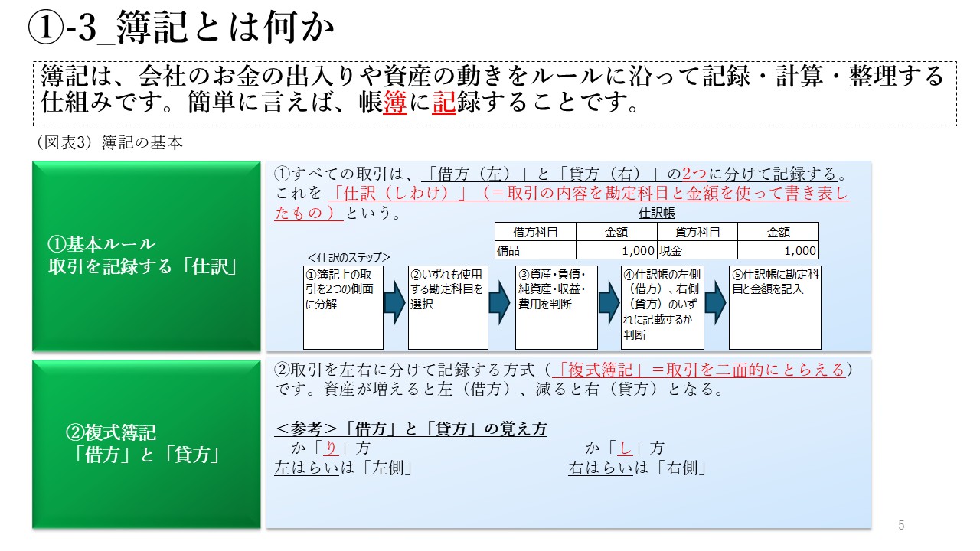Select step box ⑤仕訳帳に勘定科目と金額を記入
The image size is (980, 551).
coord(774,308)
